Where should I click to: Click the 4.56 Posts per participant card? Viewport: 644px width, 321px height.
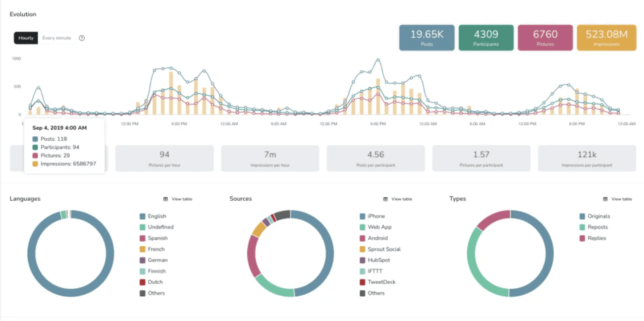376,159
